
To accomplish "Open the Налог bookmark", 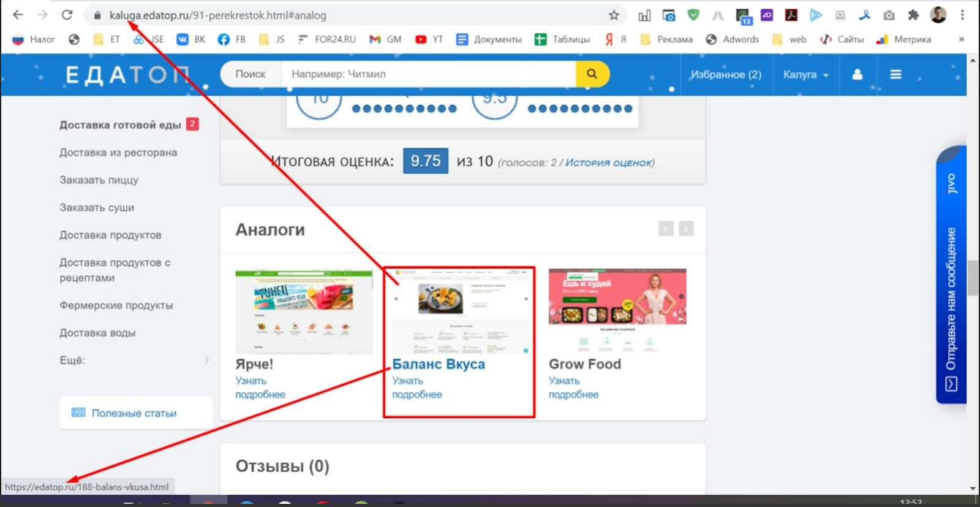I will 34,39.
